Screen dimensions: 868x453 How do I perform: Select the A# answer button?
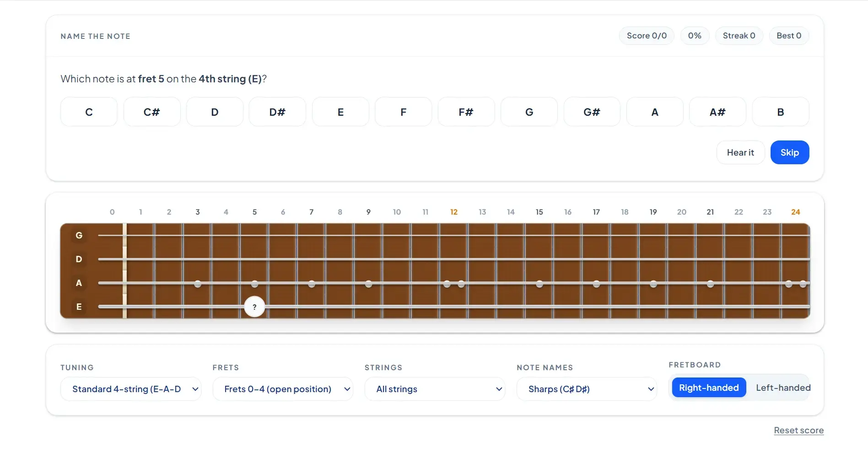717,112
